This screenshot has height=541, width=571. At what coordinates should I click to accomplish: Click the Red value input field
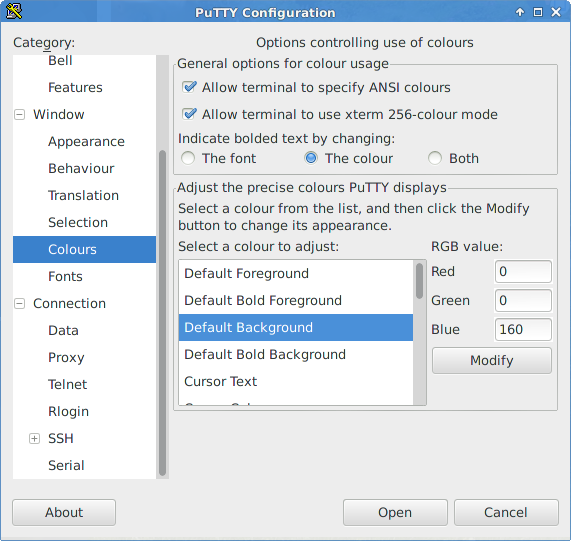(x=523, y=271)
